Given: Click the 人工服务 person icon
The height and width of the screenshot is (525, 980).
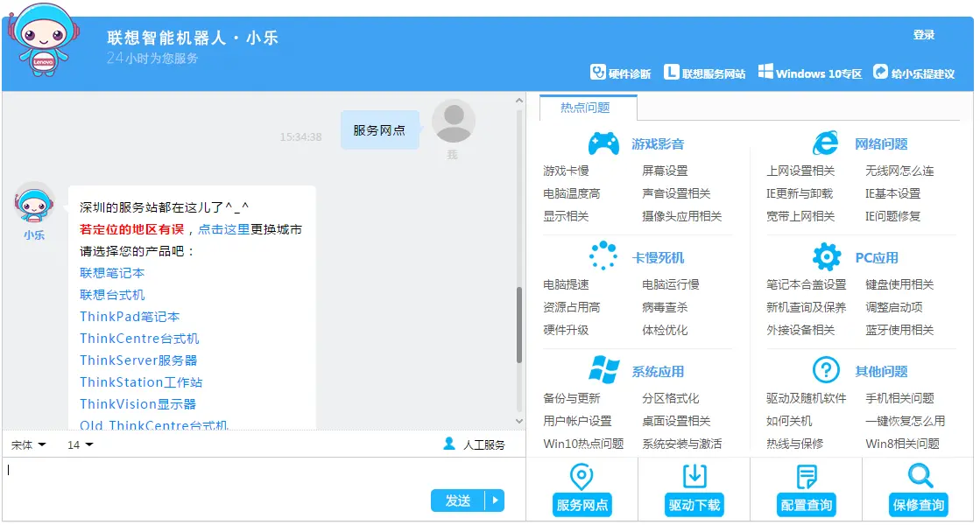Looking at the screenshot, I should [448, 444].
